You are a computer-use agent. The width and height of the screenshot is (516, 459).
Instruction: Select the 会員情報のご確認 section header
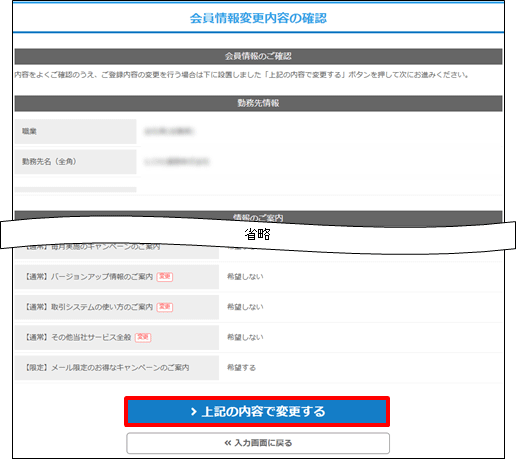tap(258, 56)
